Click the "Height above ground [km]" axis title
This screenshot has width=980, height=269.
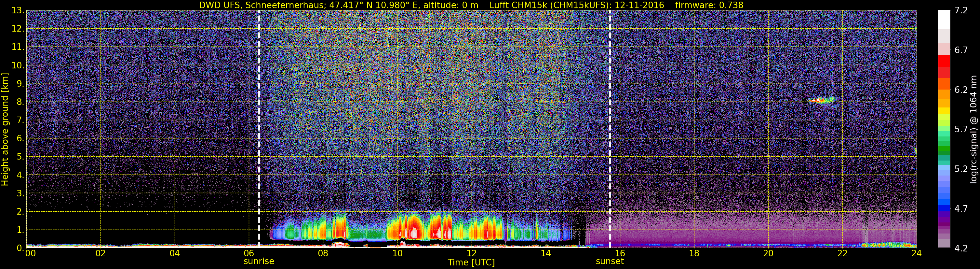pyautogui.click(x=5, y=129)
